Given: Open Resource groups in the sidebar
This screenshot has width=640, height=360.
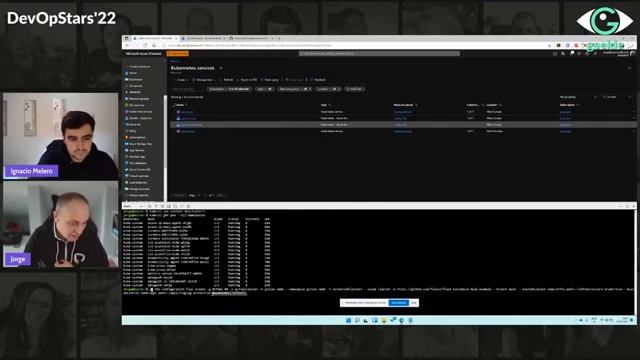Looking at the screenshot, I should (x=137, y=99).
